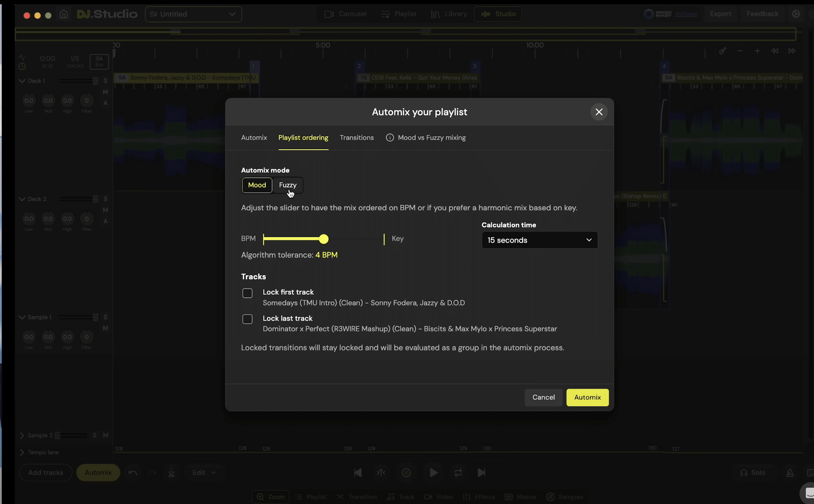
Task: Click the split/cut icon next to Edit
Action: pos(172,472)
